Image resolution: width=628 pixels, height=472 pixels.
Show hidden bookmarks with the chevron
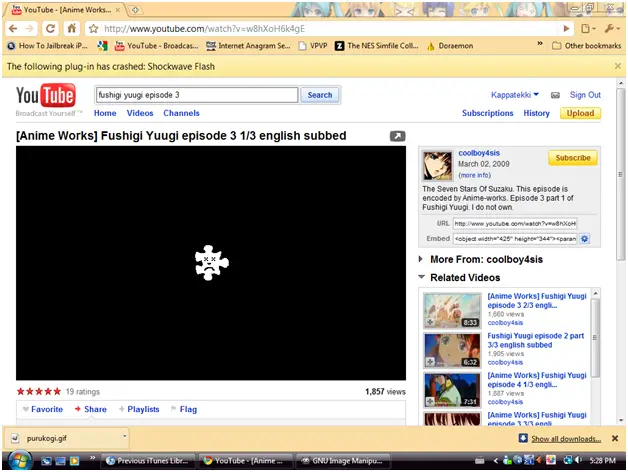[x=540, y=43]
